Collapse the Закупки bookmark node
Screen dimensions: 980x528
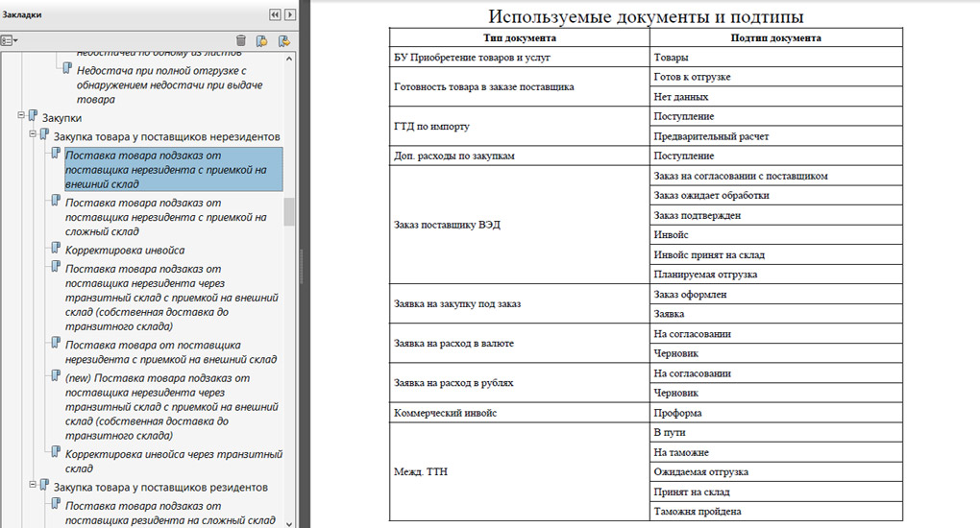click(21, 115)
